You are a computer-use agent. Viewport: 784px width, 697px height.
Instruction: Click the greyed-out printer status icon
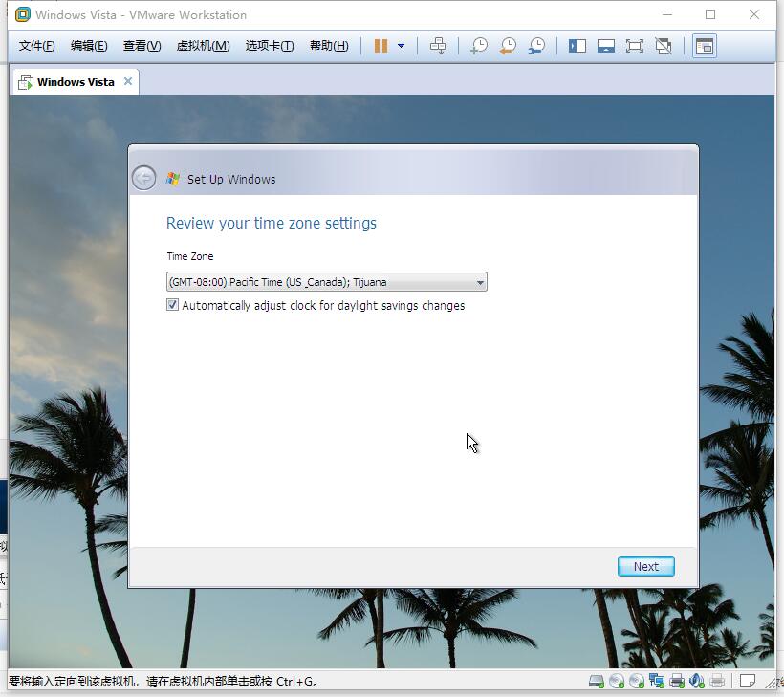717,681
